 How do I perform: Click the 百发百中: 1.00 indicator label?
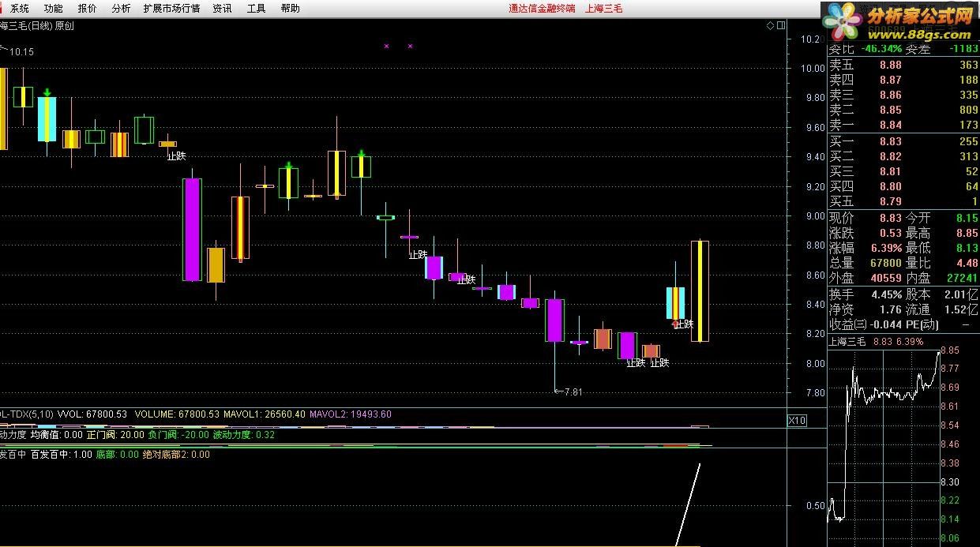click(x=61, y=455)
